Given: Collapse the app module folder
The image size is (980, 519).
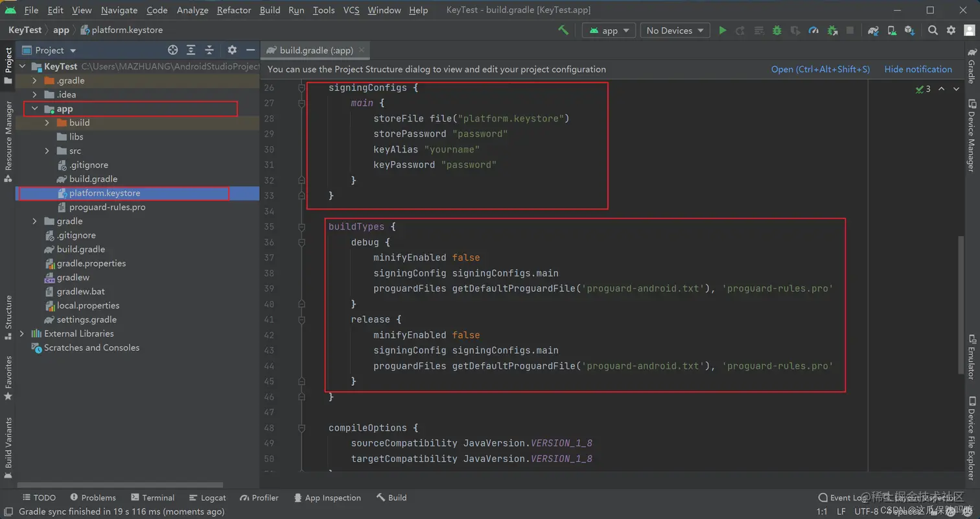Looking at the screenshot, I should [x=35, y=109].
